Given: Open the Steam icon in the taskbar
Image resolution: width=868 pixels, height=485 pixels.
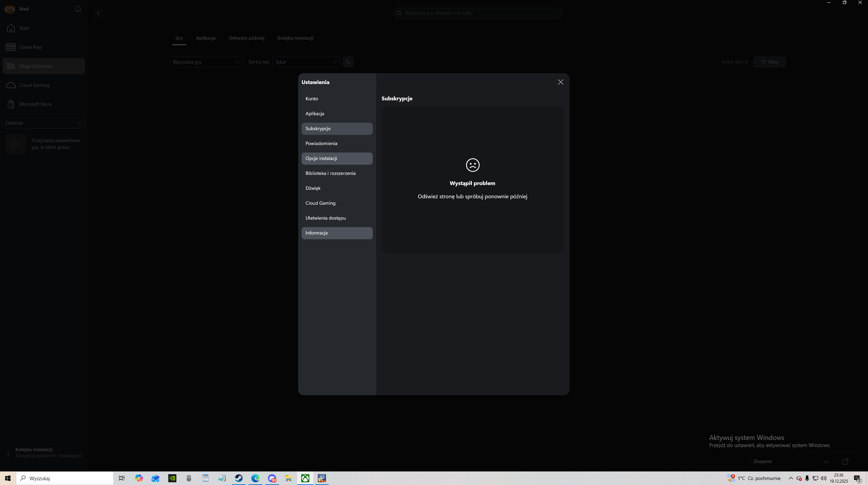Looking at the screenshot, I should [239, 478].
